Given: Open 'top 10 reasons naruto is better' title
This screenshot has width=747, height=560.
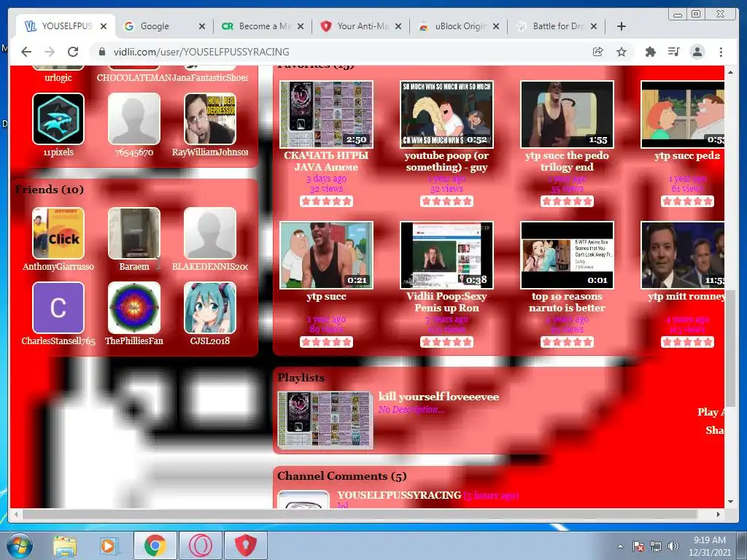Looking at the screenshot, I should 567,302.
